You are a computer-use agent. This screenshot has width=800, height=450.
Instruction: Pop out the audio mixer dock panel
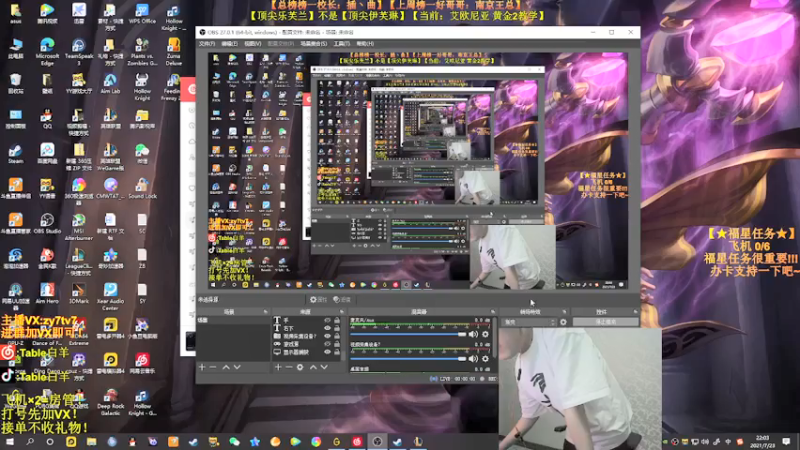pos(493,312)
